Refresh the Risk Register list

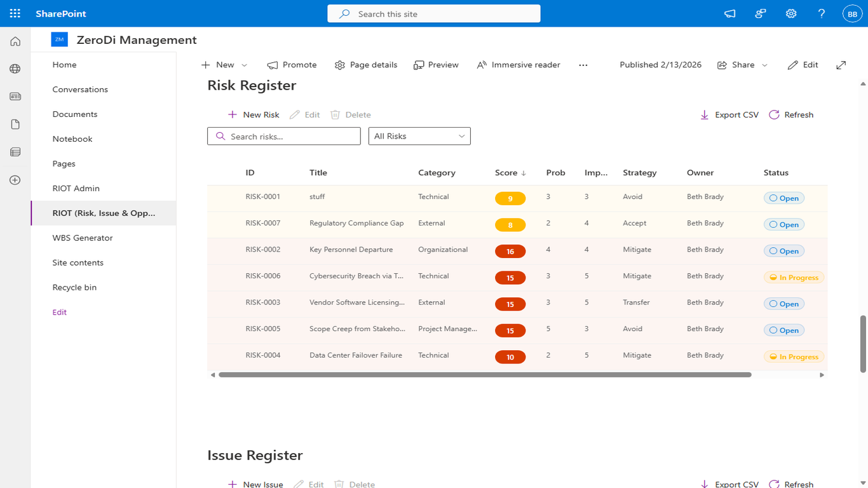tap(791, 114)
